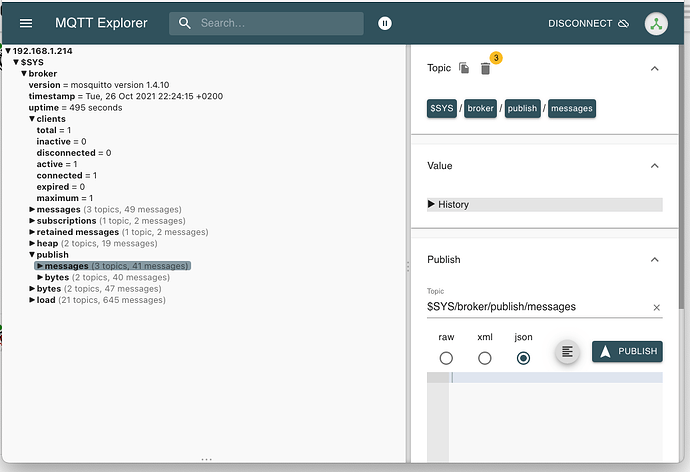Collapse the broker tree node
690x472 pixels.
(x=24, y=73)
